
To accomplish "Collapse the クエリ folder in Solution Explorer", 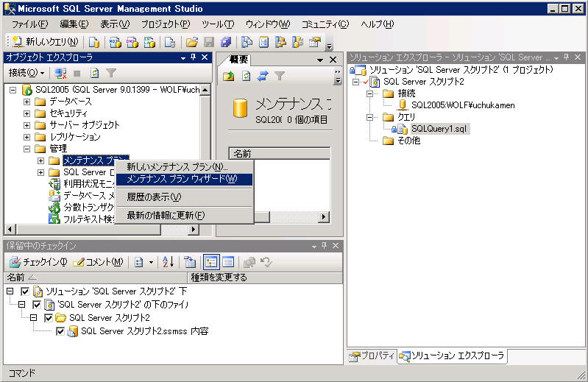I will pyautogui.click(x=369, y=117).
